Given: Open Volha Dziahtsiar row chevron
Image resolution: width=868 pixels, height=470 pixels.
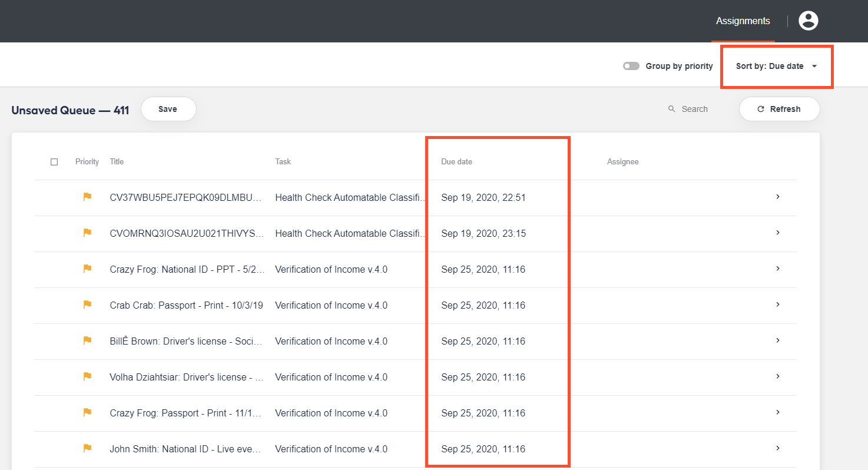Looking at the screenshot, I should click(x=778, y=376).
